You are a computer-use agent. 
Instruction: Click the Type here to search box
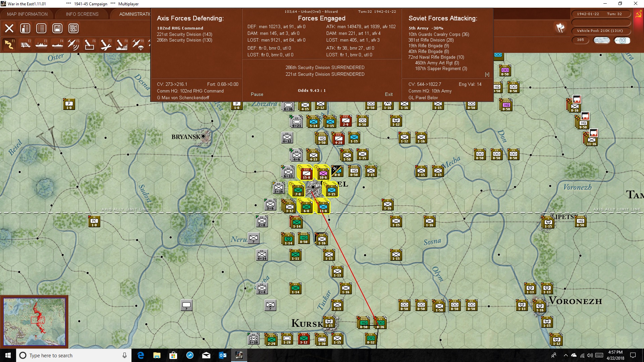74,355
